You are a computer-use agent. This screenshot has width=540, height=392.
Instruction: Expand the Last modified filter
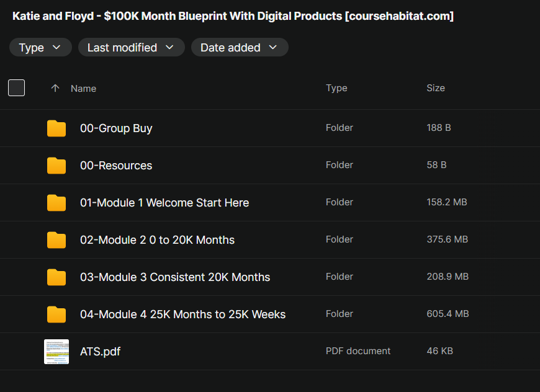point(131,48)
